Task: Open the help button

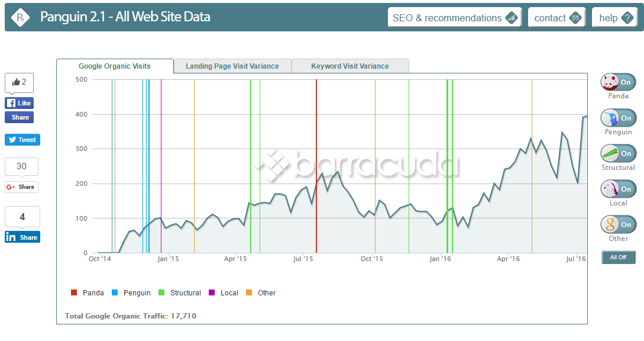Action: (x=615, y=18)
